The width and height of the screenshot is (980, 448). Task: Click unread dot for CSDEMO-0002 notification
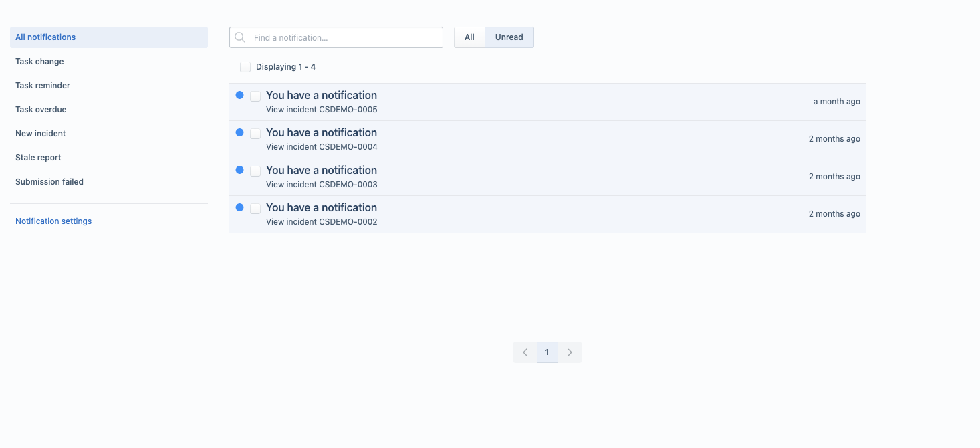click(x=240, y=207)
